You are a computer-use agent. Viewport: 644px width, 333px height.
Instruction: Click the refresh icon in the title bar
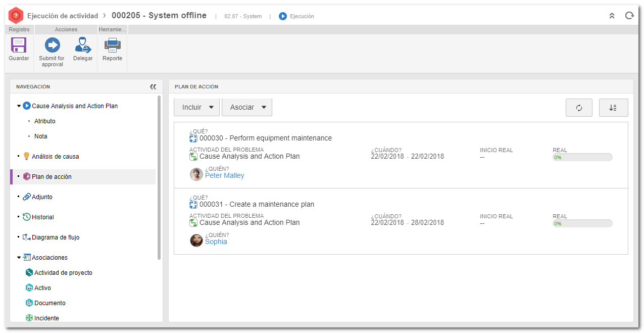tap(629, 16)
